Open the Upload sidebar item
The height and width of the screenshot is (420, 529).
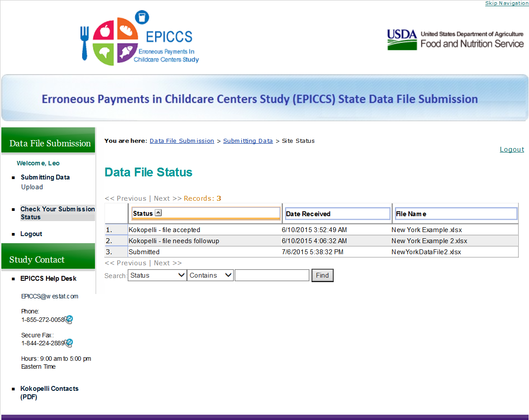[32, 187]
